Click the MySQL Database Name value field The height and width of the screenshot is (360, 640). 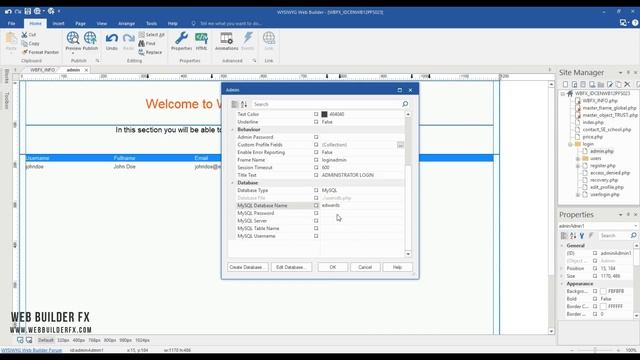(362, 206)
